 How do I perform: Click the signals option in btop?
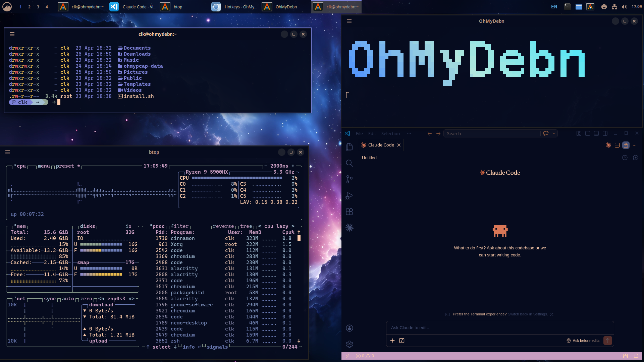[x=217, y=347]
